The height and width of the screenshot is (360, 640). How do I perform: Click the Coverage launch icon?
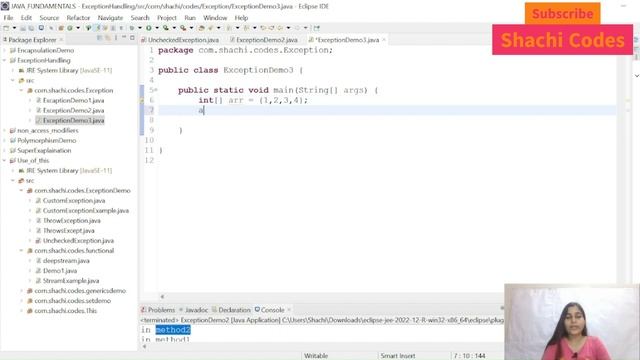pos(166,28)
